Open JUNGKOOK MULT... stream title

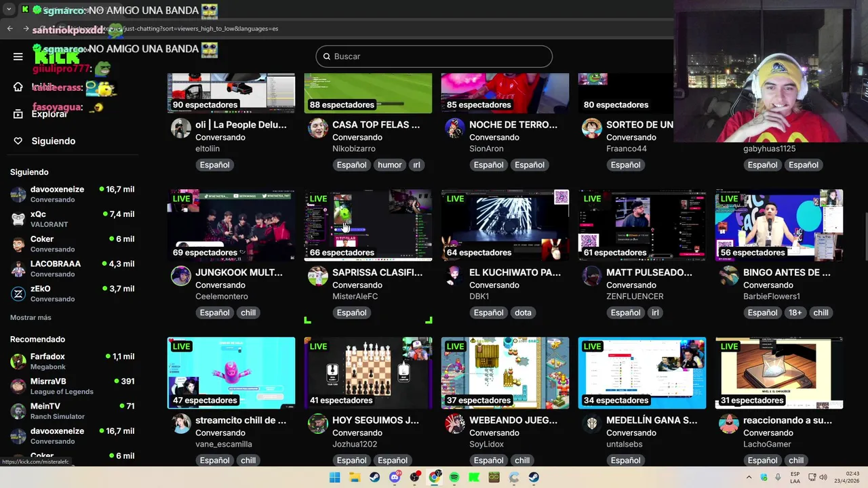coord(239,272)
